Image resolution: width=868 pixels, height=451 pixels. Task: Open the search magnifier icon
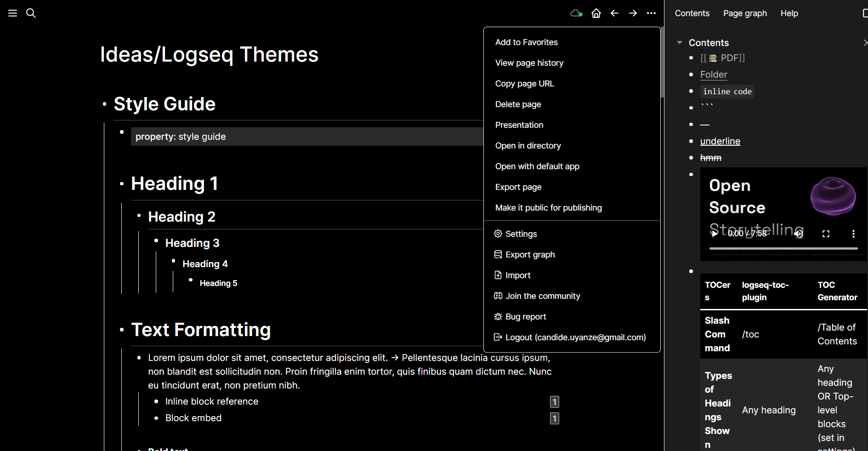[31, 13]
